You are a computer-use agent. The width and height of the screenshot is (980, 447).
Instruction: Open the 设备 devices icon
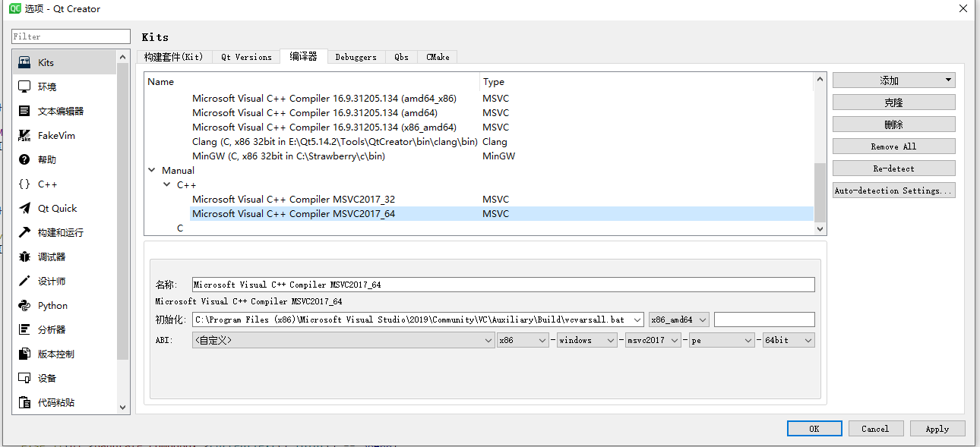pyautogui.click(x=24, y=378)
